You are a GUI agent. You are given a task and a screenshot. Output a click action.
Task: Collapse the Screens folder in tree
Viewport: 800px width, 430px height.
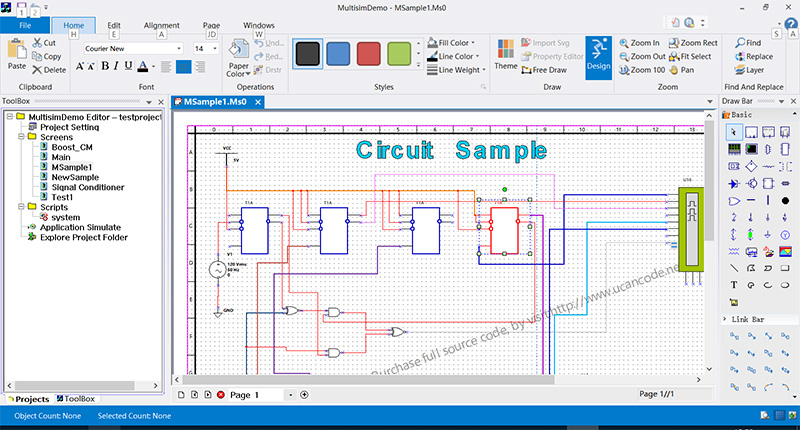[x=21, y=137]
